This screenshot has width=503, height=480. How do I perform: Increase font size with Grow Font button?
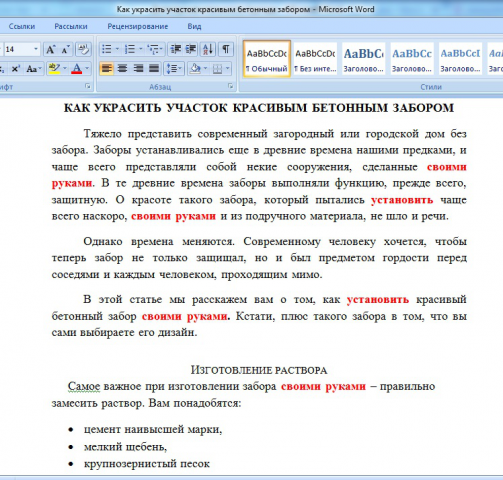click(x=50, y=50)
